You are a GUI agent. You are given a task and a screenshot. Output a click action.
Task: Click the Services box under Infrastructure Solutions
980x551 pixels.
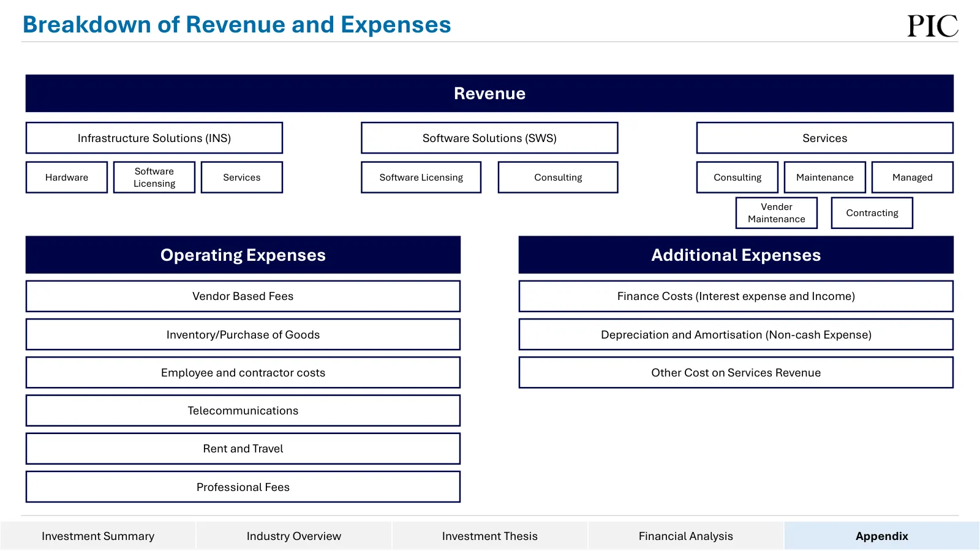click(242, 177)
